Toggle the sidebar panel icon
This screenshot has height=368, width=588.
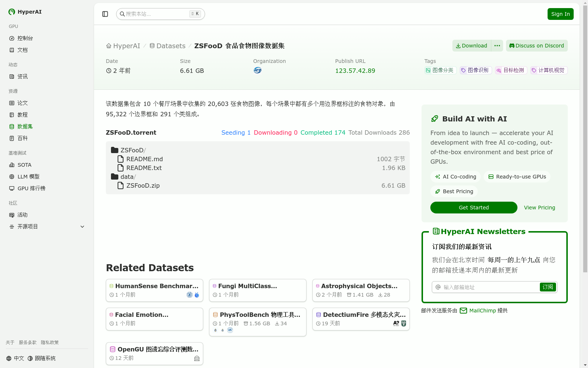click(105, 14)
